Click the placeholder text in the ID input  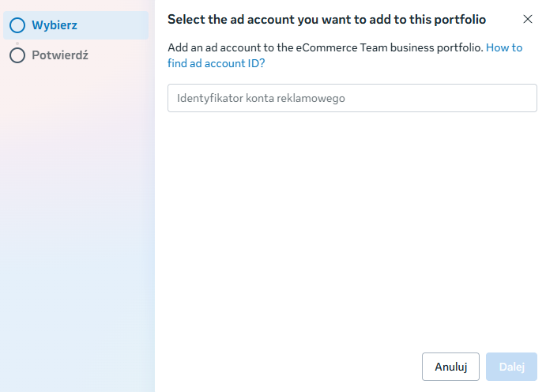click(x=261, y=99)
